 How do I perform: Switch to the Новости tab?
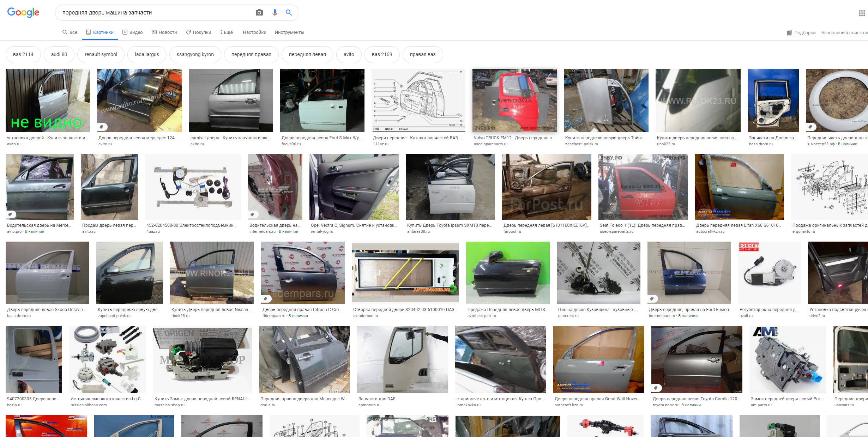pyautogui.click(x=164, y=32)
